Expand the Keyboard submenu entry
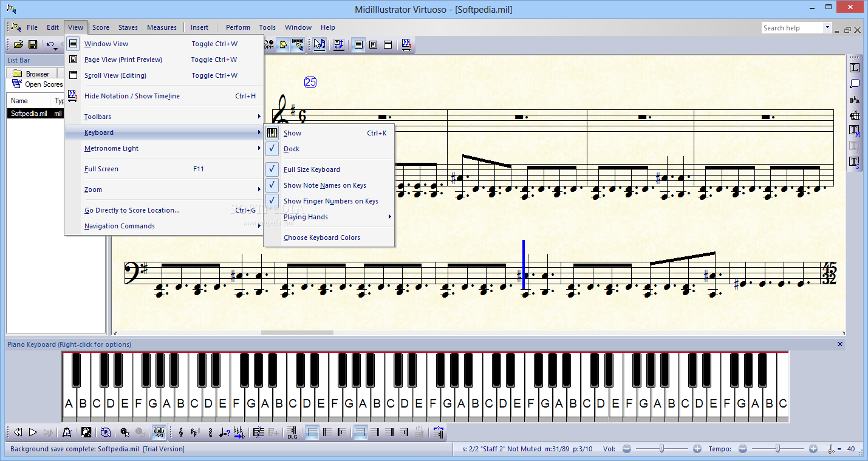Image resolution: width=868 pixels, height=461 pixels. (164, 132)
